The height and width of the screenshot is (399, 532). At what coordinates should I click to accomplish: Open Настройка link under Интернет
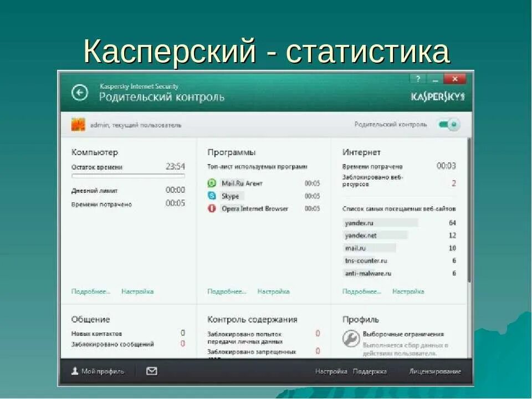tap(408, 291)
